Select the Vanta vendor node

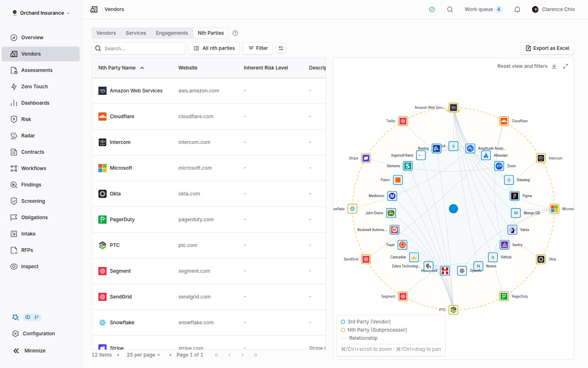[x=512, y=230]
